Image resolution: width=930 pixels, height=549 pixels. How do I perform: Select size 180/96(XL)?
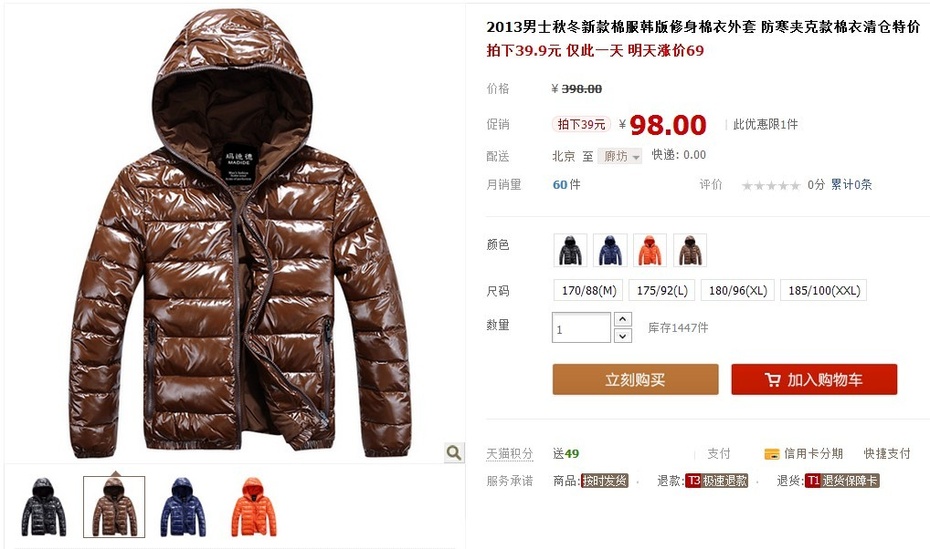tap(738, 291)
